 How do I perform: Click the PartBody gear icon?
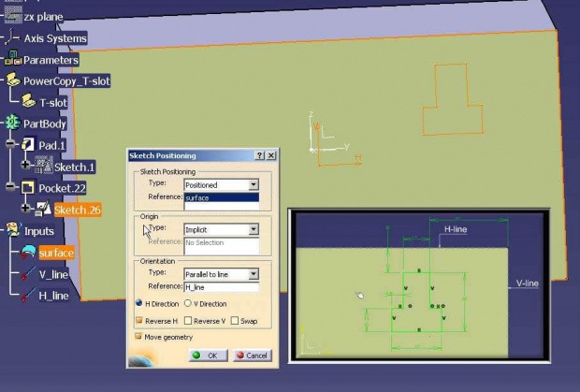click(x=11, y=123)
